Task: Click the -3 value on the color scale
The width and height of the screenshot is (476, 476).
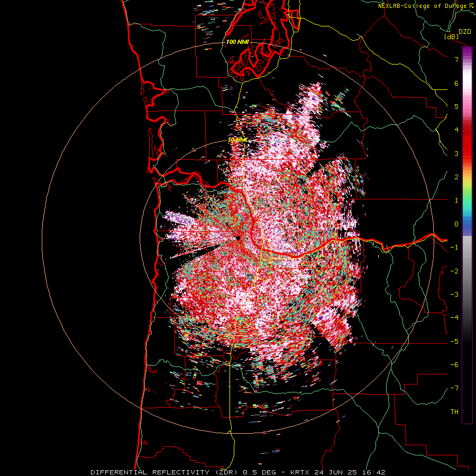Action: [x=454, y=295]
